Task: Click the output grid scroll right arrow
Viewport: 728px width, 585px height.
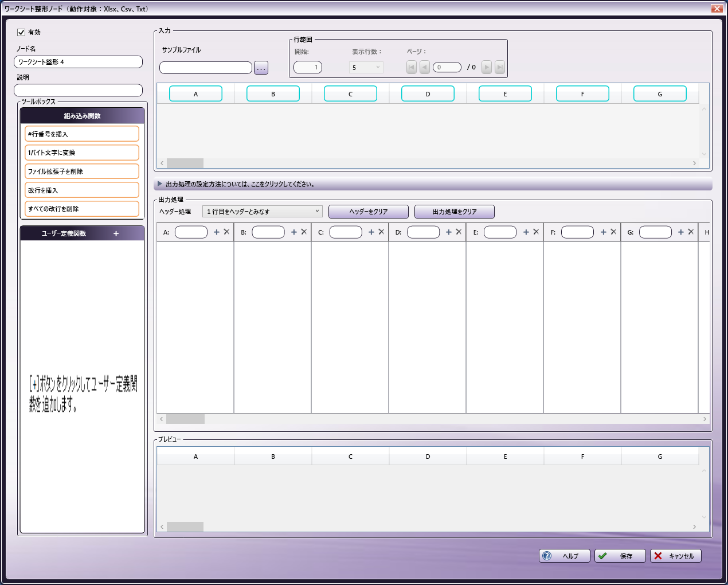Action: 704,419
